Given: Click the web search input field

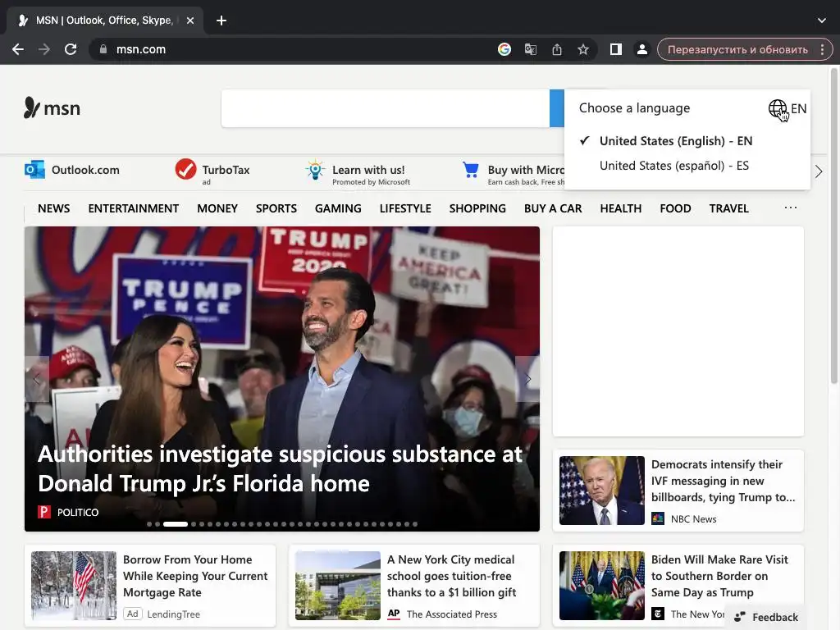Looking at the screenshot, I should coord(386,108).
